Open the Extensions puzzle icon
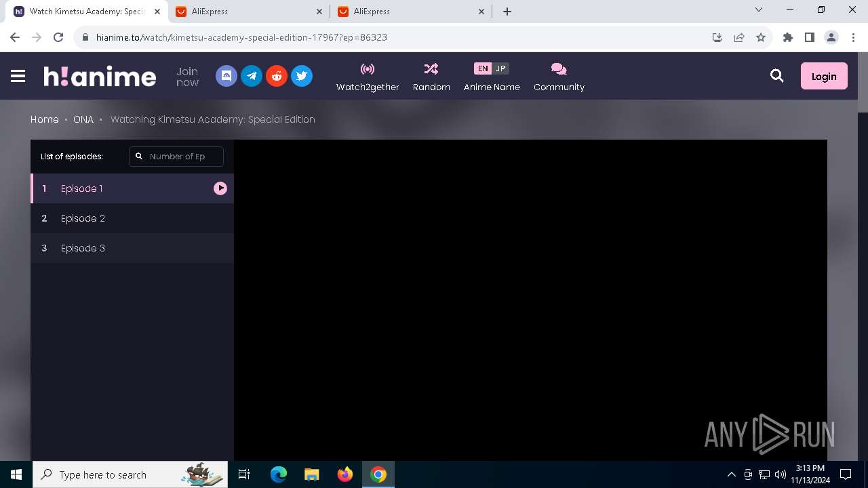The image size is (868, 488). click(x=788, y=37)
